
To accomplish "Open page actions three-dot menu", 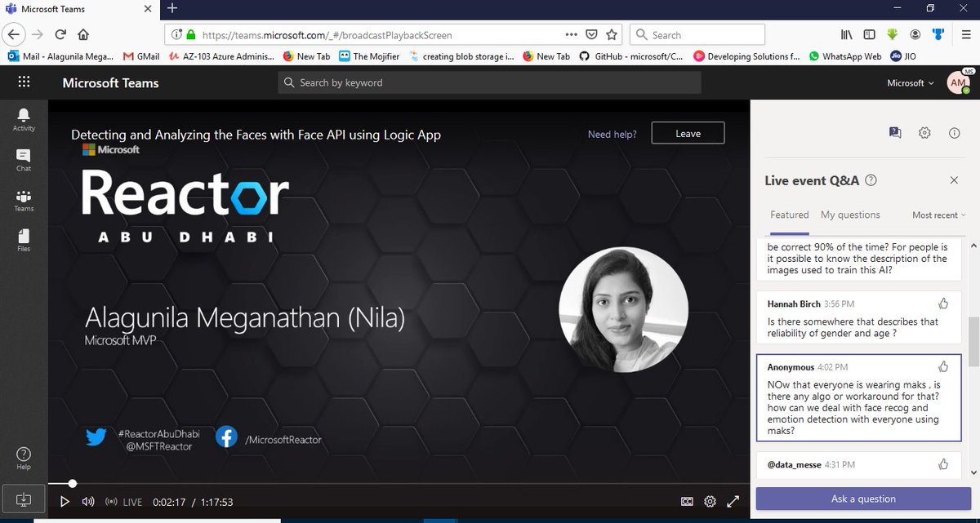I will (x=572, y=35).
